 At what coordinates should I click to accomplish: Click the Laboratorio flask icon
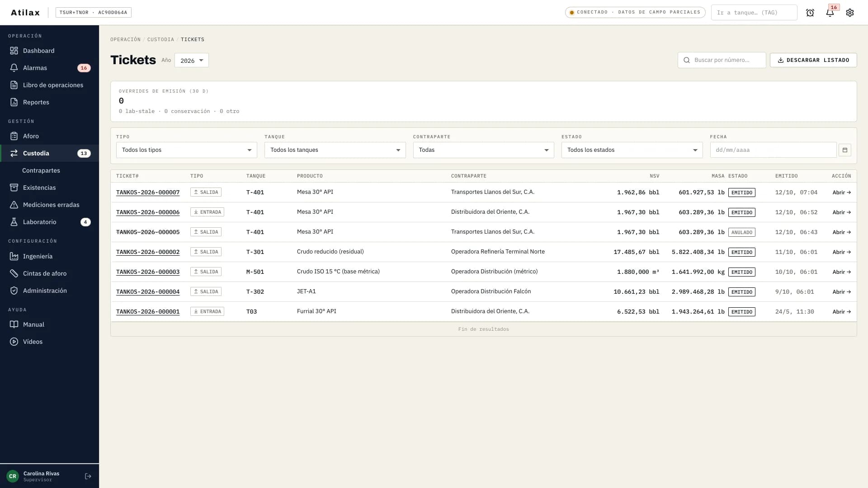pyautogui.click(x=14, y=222)
